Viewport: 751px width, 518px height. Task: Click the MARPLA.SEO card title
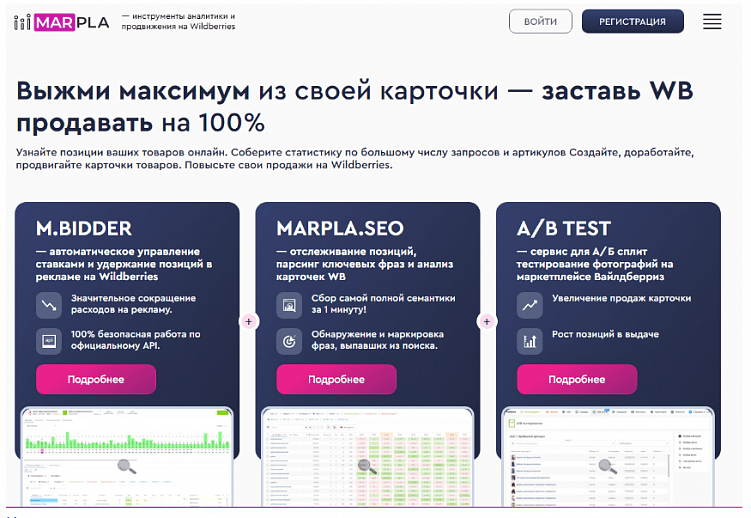[340, 228]
